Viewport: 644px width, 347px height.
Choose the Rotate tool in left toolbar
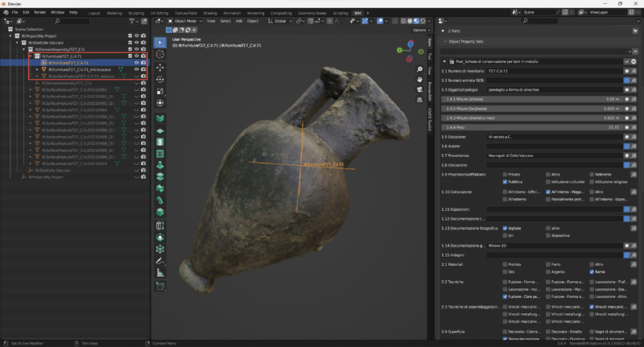click(x=159, y=80)
